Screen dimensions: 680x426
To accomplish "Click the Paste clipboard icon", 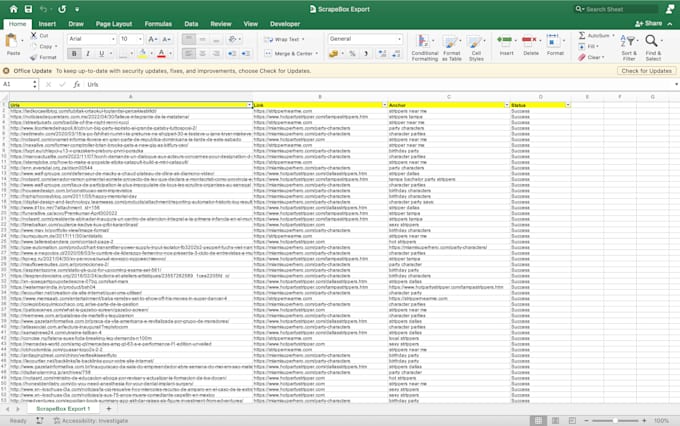I will click(x=12, y=41).
